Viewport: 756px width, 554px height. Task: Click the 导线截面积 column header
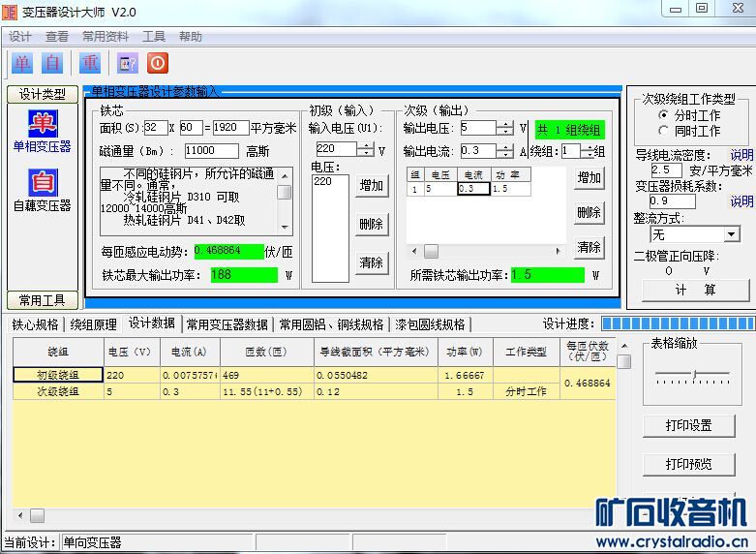coord(376,352)
